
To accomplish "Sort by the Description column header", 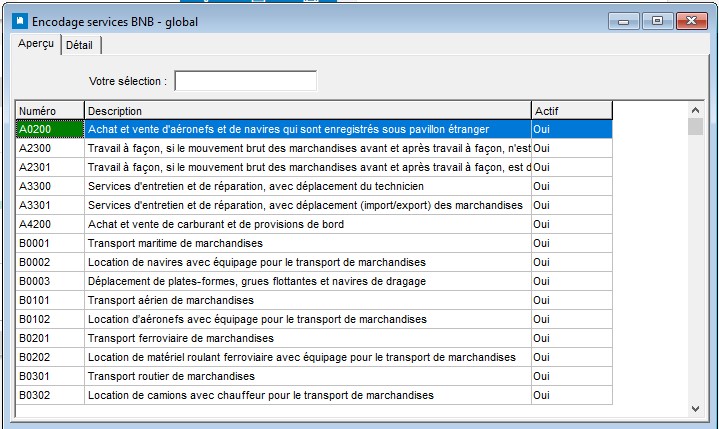I will pos(308,111).
